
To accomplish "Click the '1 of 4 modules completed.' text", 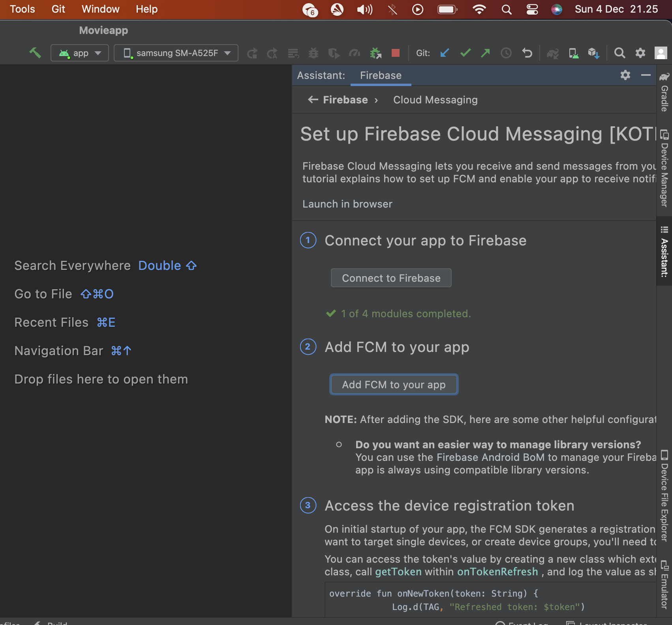I will click(x=405, y=314).
